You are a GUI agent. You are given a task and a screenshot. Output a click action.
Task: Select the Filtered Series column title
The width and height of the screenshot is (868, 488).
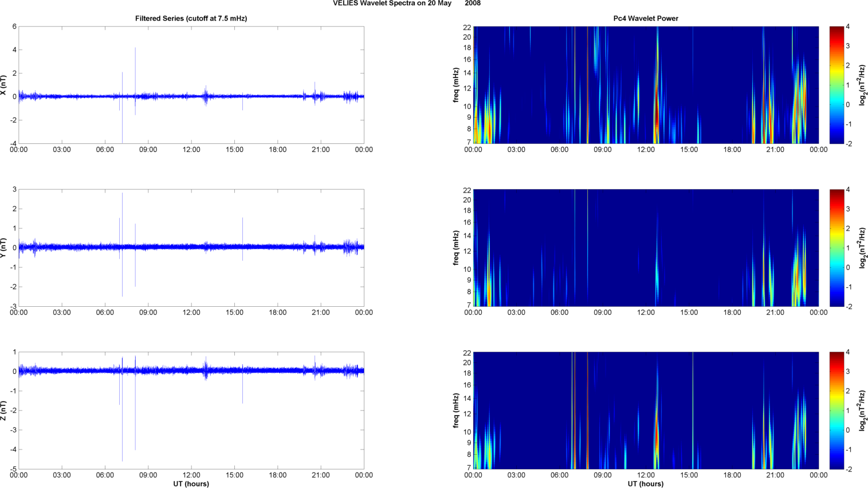point(191,18)
